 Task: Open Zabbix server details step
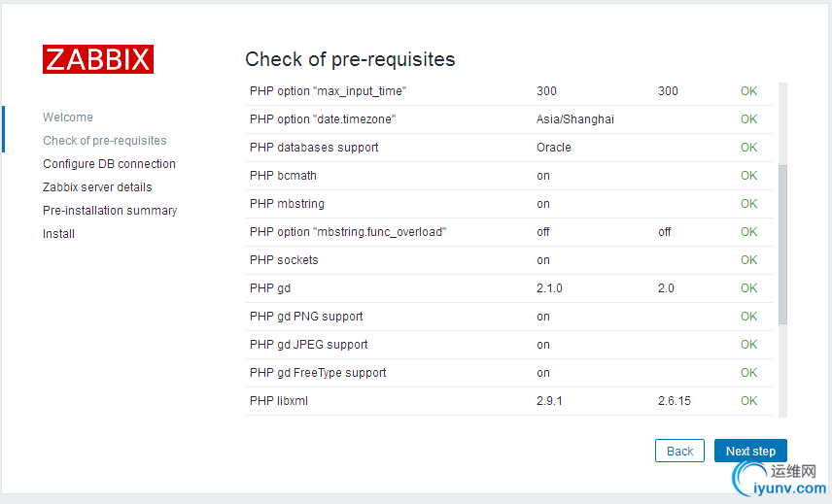click(97, 187)
